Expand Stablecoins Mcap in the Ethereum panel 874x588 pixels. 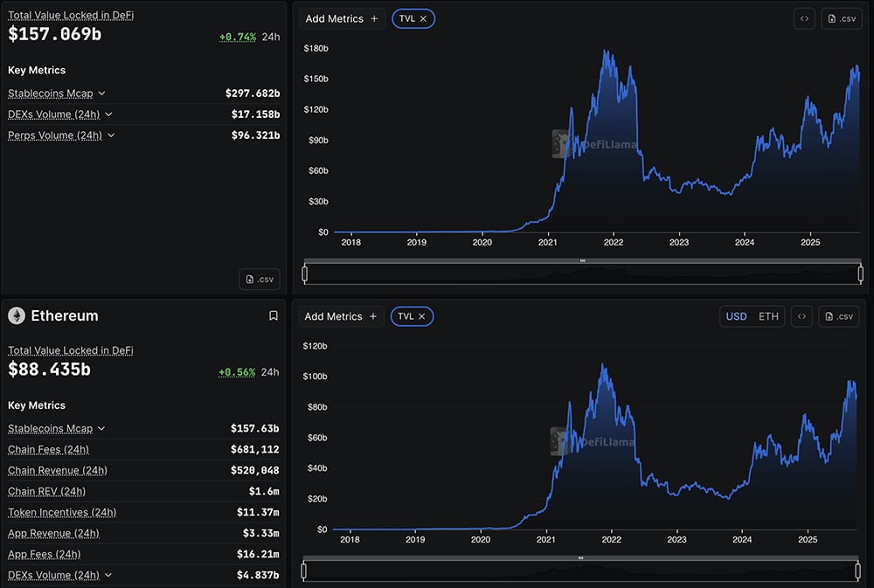(101, 428)
